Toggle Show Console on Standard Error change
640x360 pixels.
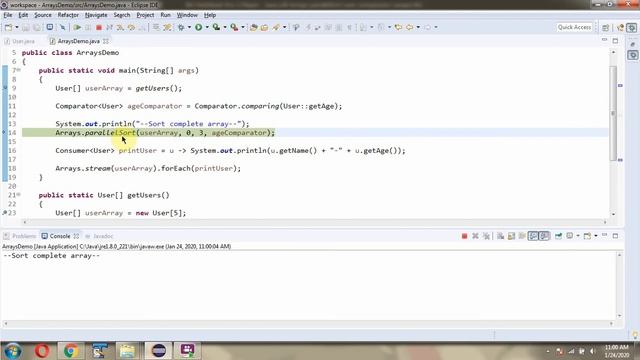544,236
